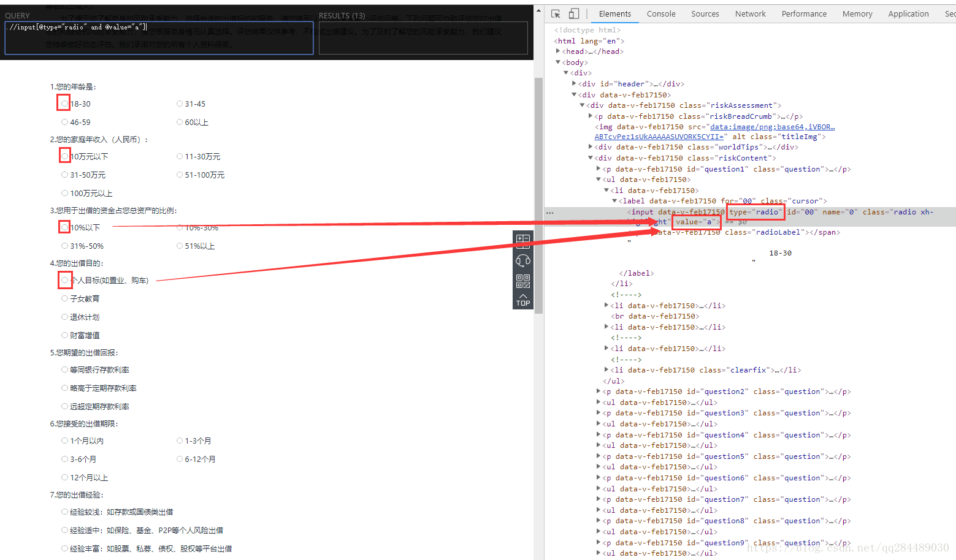Select the 31%-50% asset ratio radio
The width and height of the screenshot is (956, 560).
[64, 246]
